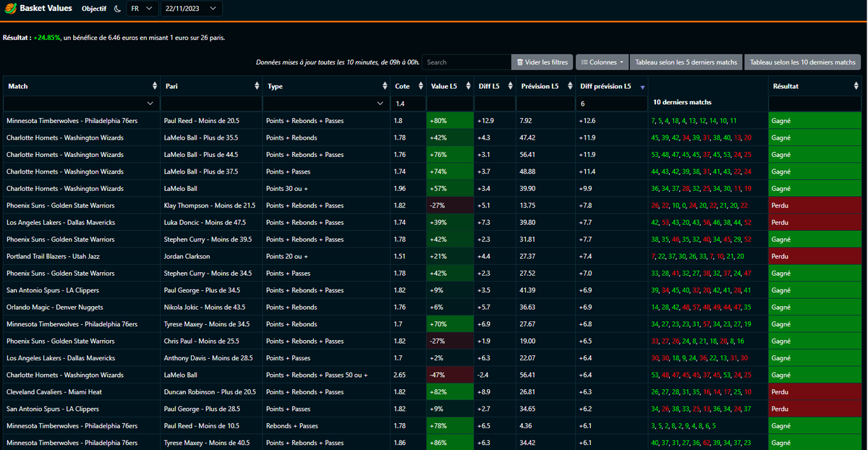The width and height of the screenshot is (868, 450).
Task: Click the Diff L5 filter field
Action: 493,104
